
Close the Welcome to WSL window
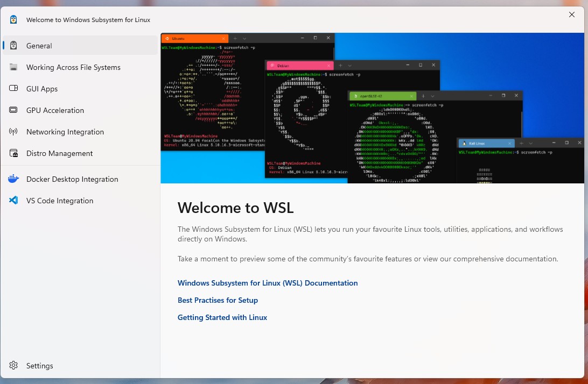pyautogui.click(x=572, y=15)
